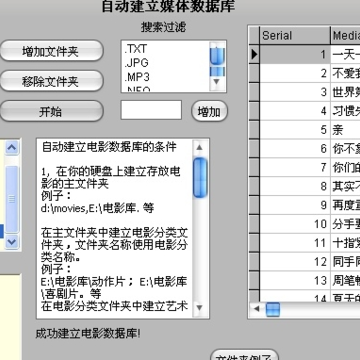Click the left folder list scrollbar thumb
Viewport: 360px width, 360px height.
click(x=12, y=199)
